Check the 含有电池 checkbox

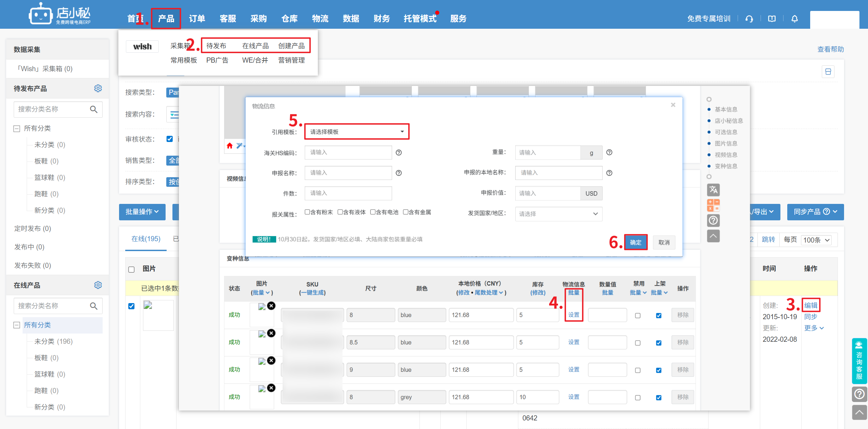[x=373, y=212]
